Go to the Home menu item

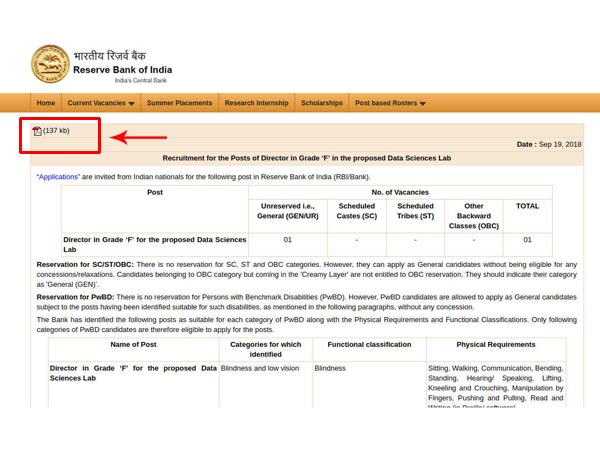tap(46, 103)
